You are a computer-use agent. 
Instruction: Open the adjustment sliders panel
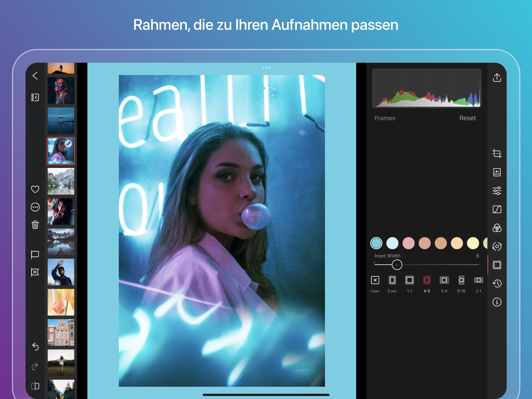[x=497, y=191]
